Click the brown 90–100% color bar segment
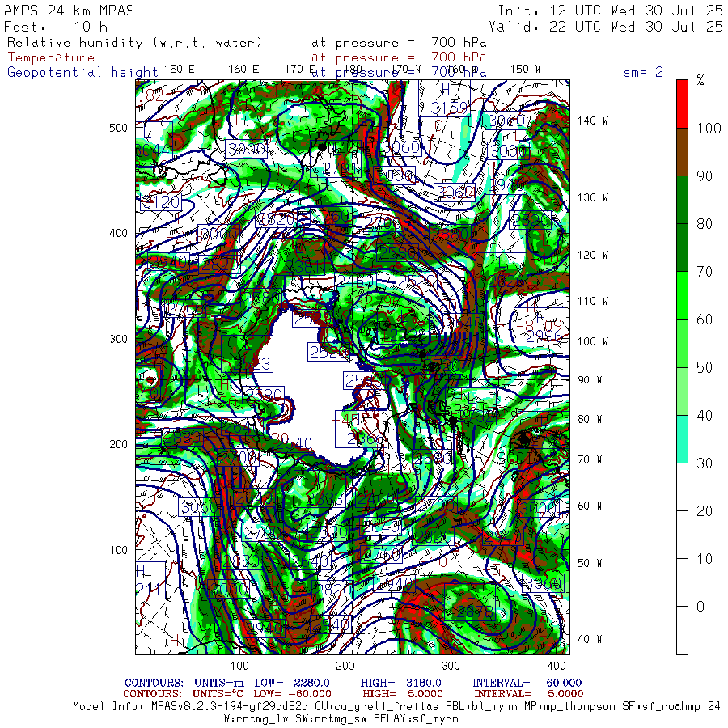728x728 pixels. click(x=682, y=152)
